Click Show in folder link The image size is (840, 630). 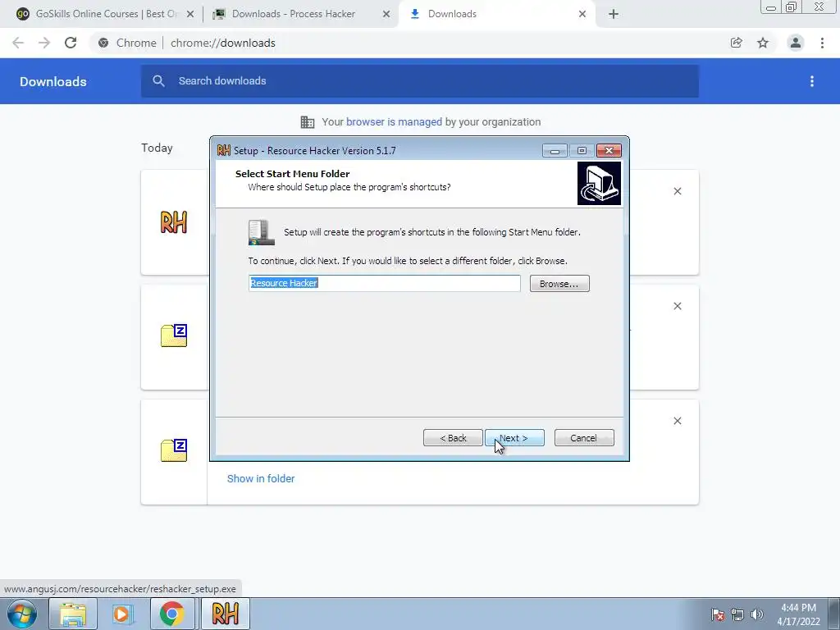tap(261, 478)
